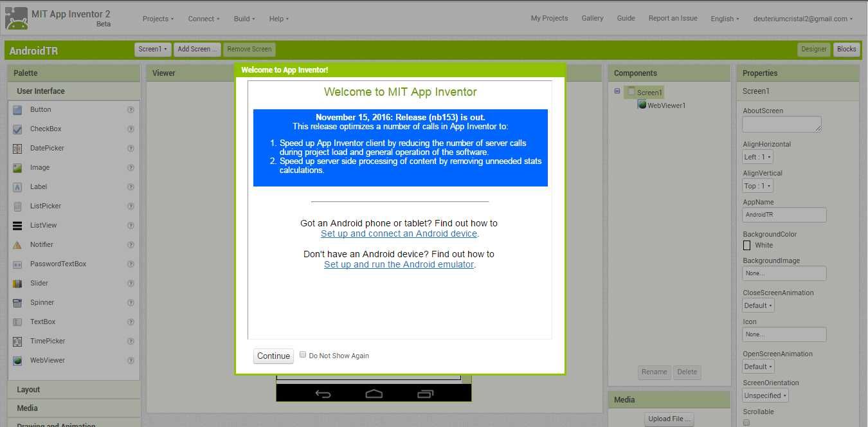Select the CheckBox component icon
868x427 pixels.
(x=17, y=129)
